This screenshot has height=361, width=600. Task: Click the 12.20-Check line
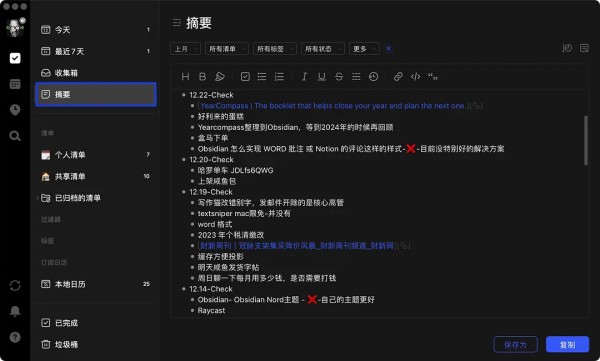211,160
